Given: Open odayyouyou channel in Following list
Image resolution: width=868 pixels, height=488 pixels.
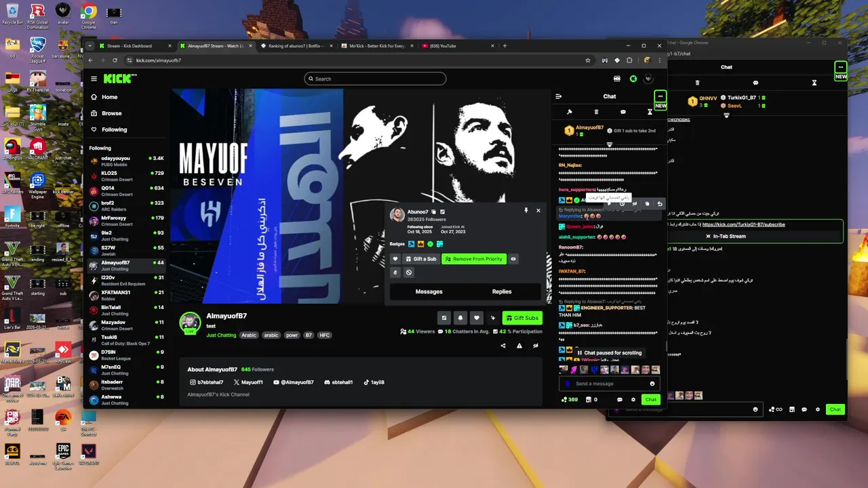Looking at the screenshot, I should (127, 161).
